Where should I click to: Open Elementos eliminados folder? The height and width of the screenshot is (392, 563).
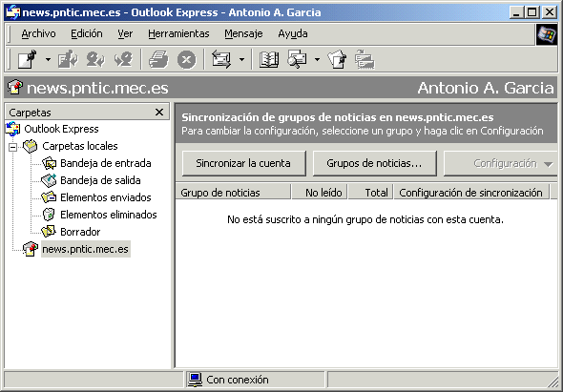[x=109, y=215]
